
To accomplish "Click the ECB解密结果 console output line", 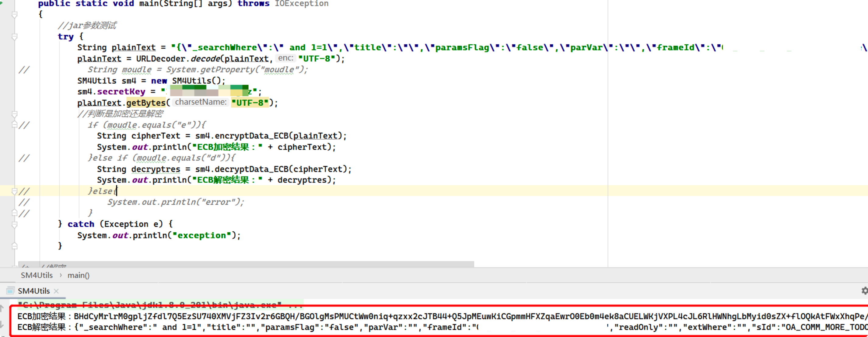I will [x=443, y=327].
